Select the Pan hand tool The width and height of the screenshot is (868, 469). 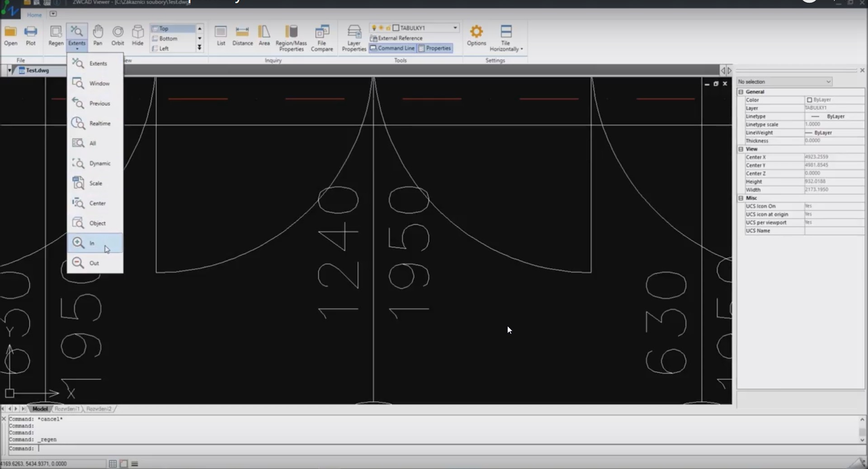[x=98, y=35]
